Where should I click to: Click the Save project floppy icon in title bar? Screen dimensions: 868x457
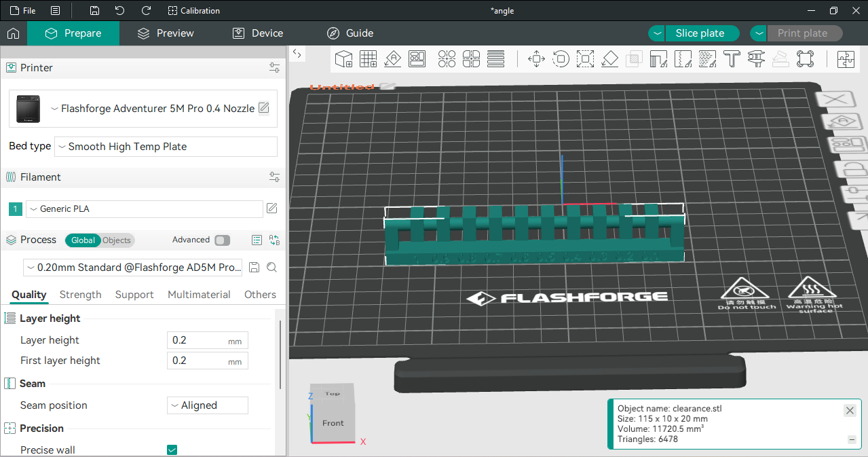tap(94, 11)
